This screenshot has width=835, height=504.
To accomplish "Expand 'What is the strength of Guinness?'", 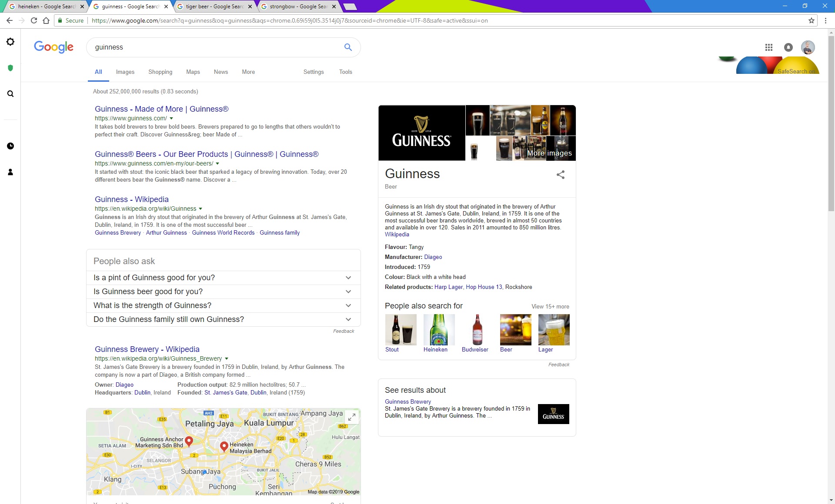I will point(223,305).
